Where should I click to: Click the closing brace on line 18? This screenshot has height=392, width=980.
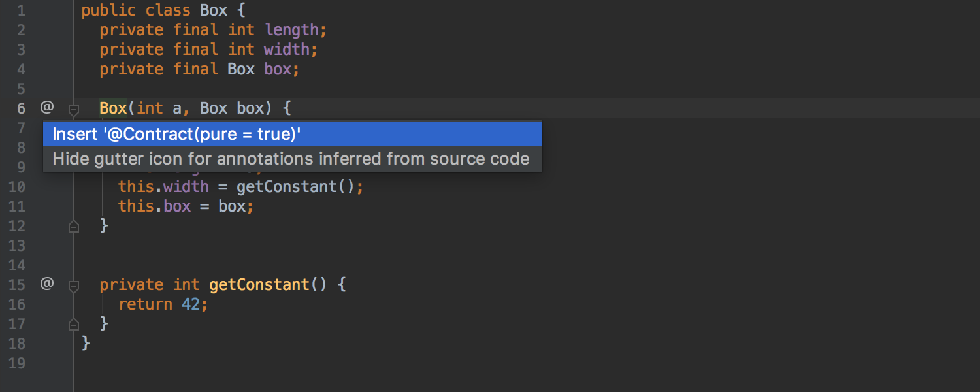86,343
